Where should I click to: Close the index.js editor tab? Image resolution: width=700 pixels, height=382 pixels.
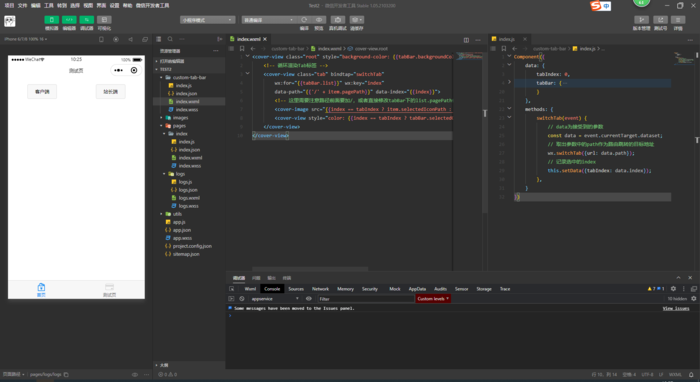[x=525, y=39]
